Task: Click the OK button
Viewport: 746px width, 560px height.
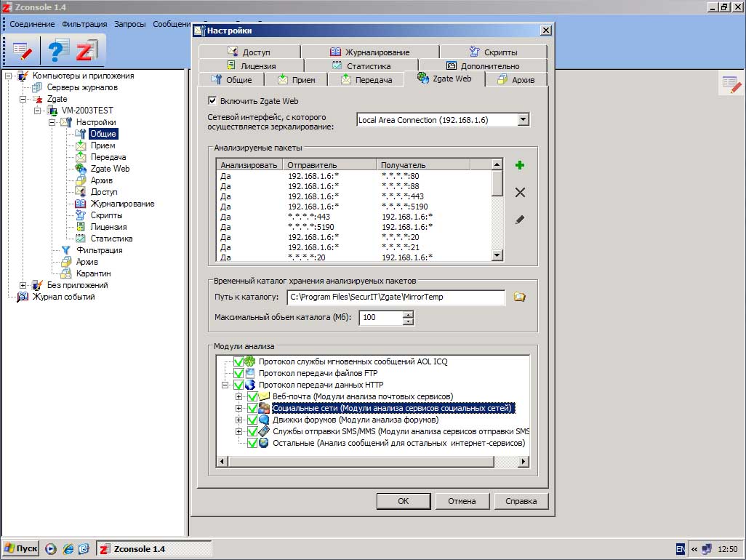Action: coord(403,501)
